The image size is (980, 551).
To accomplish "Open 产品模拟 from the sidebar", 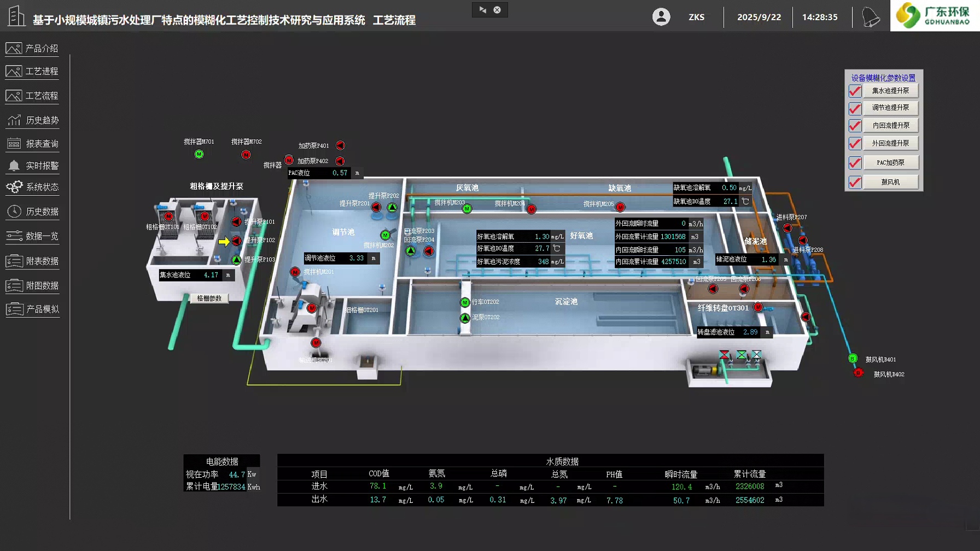I will [32, 309].
